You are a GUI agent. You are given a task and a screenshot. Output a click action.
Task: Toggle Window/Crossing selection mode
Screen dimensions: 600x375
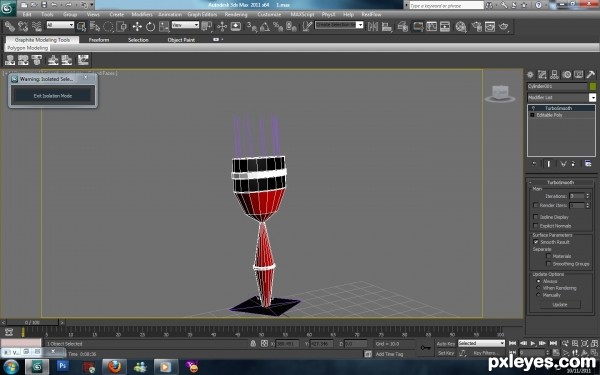click(122, 26)
